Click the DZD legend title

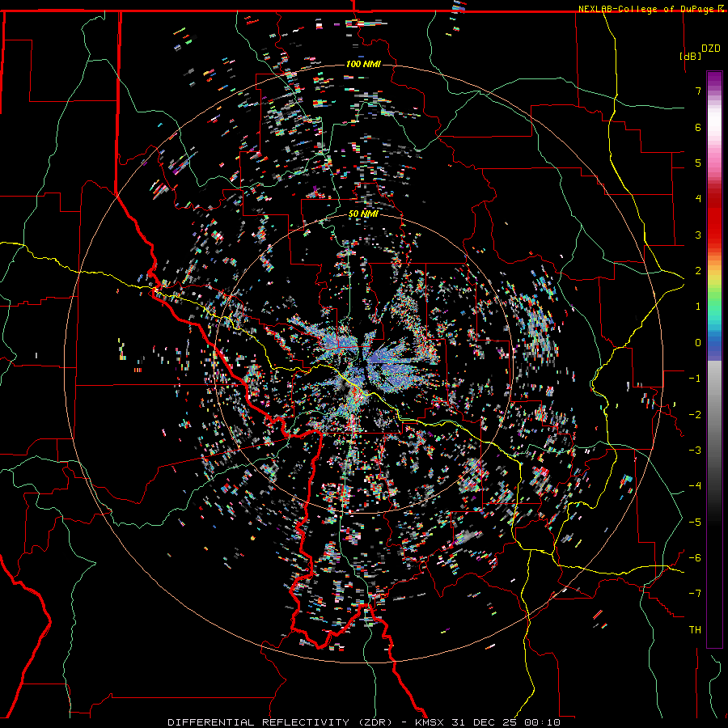click(711, 49)
